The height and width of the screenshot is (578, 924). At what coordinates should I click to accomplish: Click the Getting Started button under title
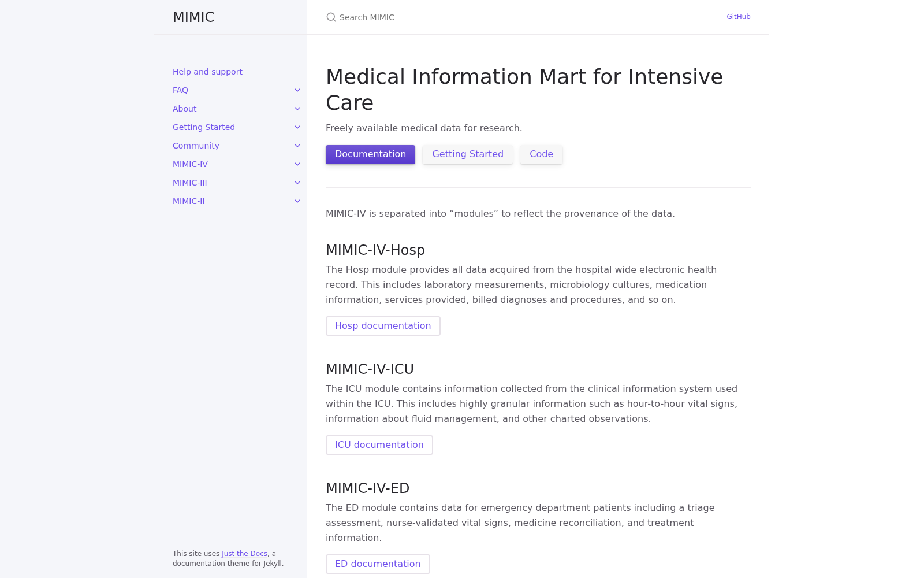click(468, 154)
